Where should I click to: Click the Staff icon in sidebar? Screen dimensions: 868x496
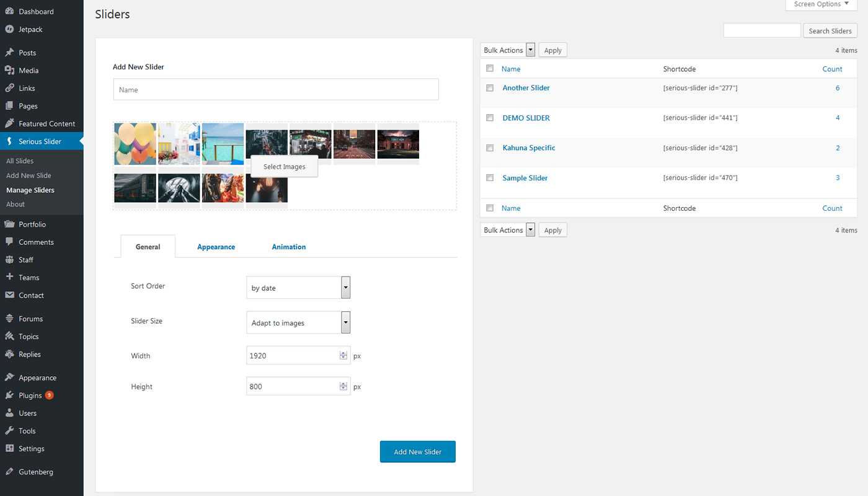9,260
